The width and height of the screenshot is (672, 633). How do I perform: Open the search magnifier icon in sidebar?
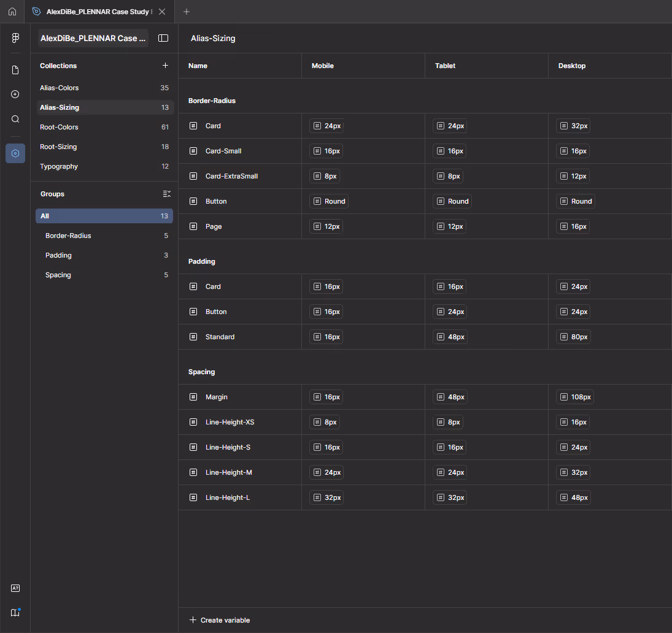(x=15, y=119)
